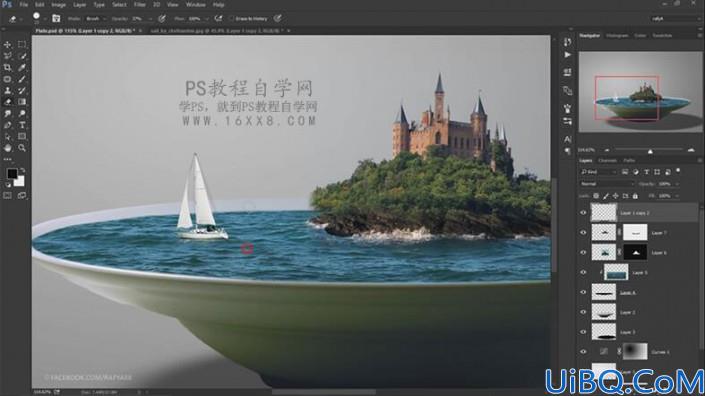Click the Navigator preview thumbnail

(x=640, y=92)
